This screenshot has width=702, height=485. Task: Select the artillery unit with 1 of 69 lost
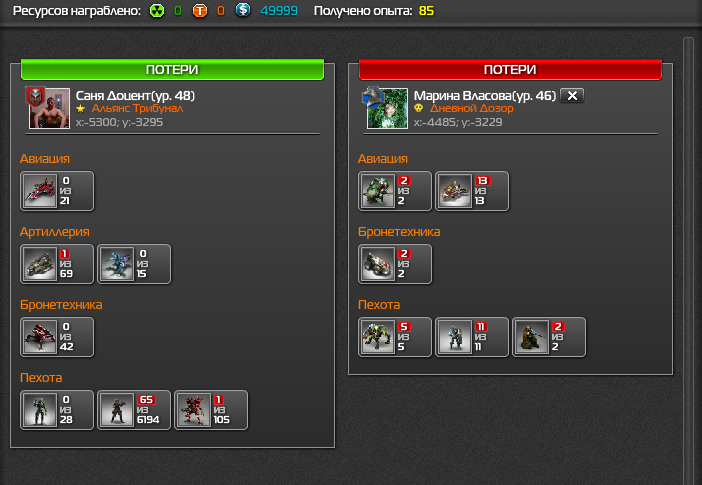[x=57, y=264]
